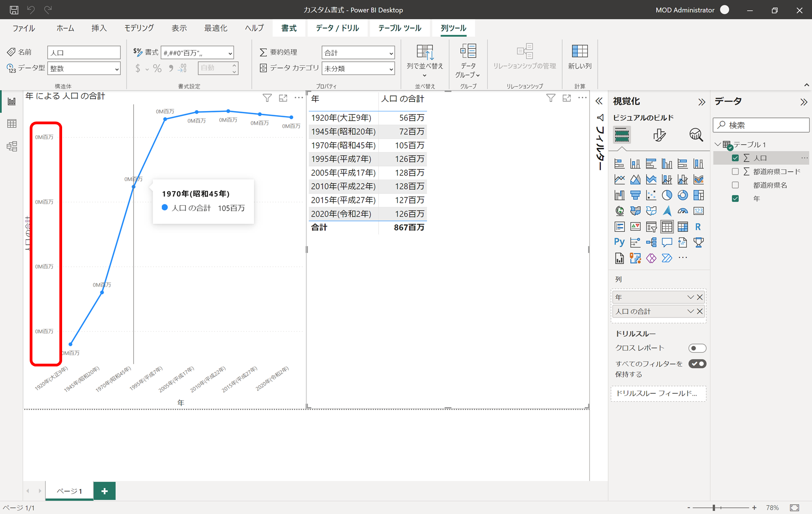Click the save icon in title bar
This screenshot has width=812, height=514.
(14, 10)
